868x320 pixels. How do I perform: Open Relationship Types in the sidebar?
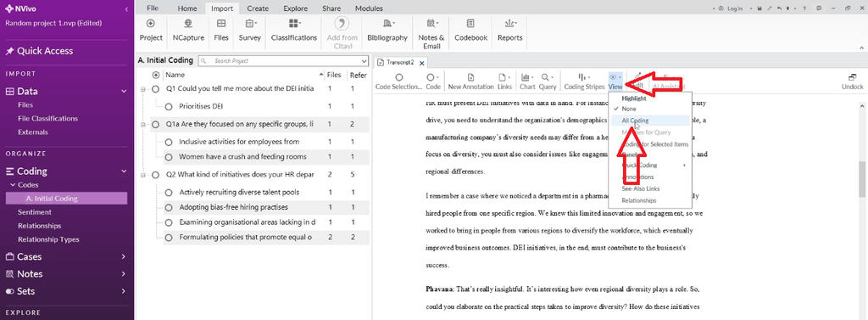48,239
